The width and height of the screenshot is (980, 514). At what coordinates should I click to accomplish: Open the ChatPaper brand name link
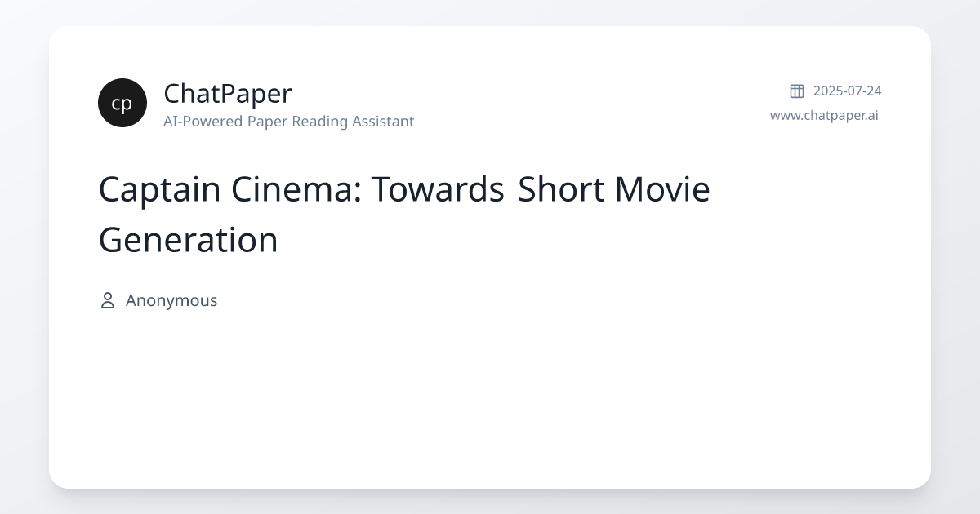point(227,94)
